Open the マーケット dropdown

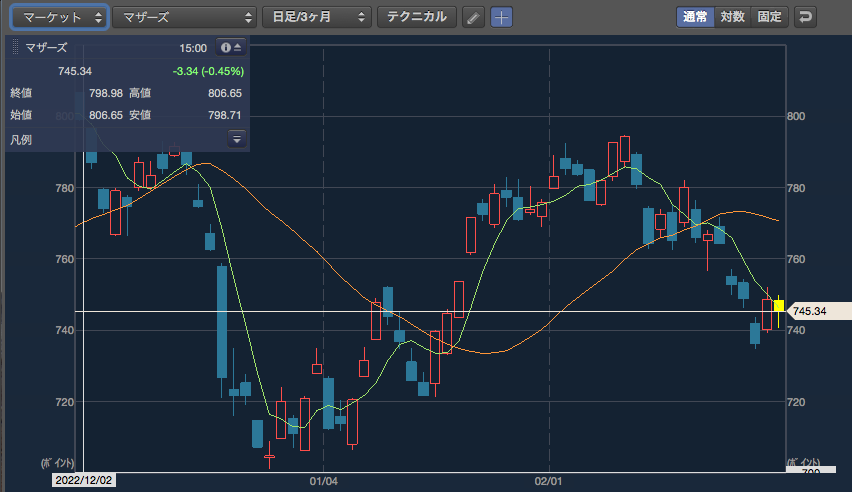pos(59,17)
